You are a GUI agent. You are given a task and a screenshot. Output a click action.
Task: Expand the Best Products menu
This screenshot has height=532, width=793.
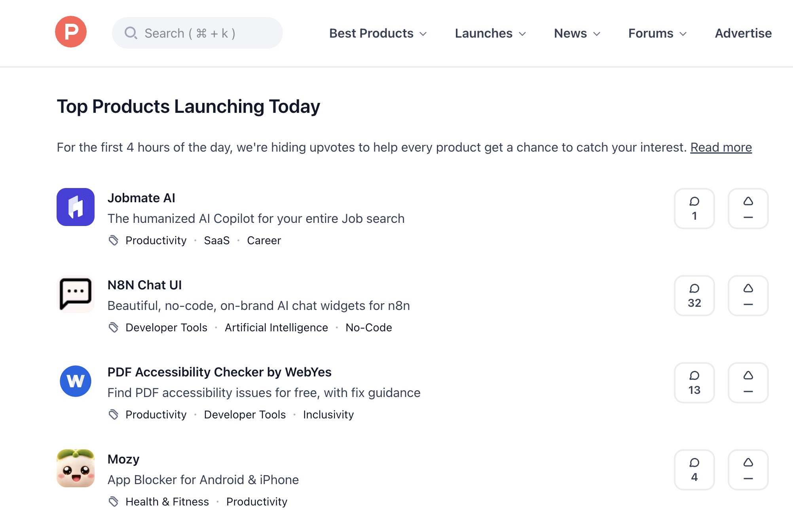(x=378, y=33)
